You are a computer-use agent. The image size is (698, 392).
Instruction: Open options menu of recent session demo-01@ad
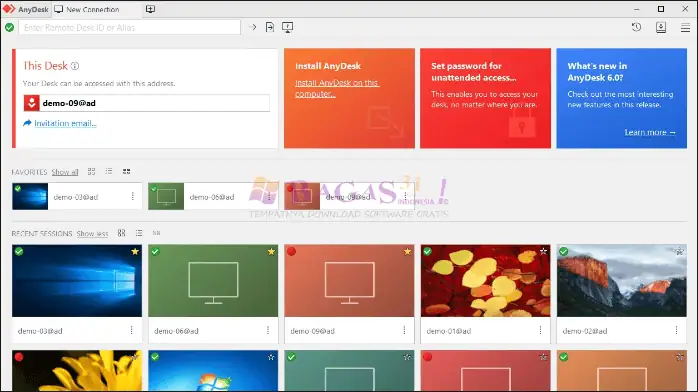point(540,330)
